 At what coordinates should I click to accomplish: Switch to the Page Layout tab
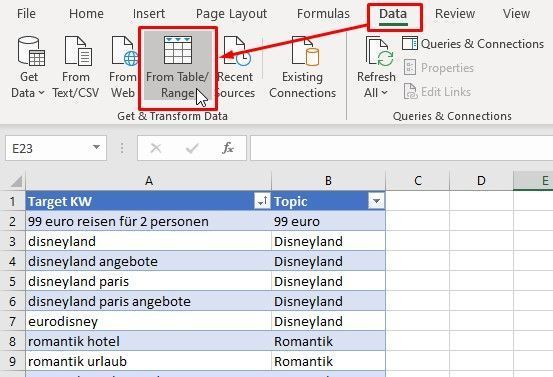click(x=231, y=14)
